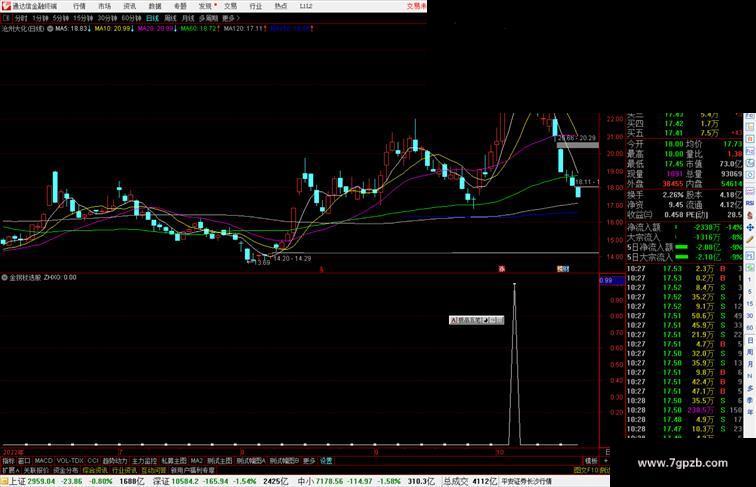
Task: Open the 行情 menu
Action: pos(79,6)
